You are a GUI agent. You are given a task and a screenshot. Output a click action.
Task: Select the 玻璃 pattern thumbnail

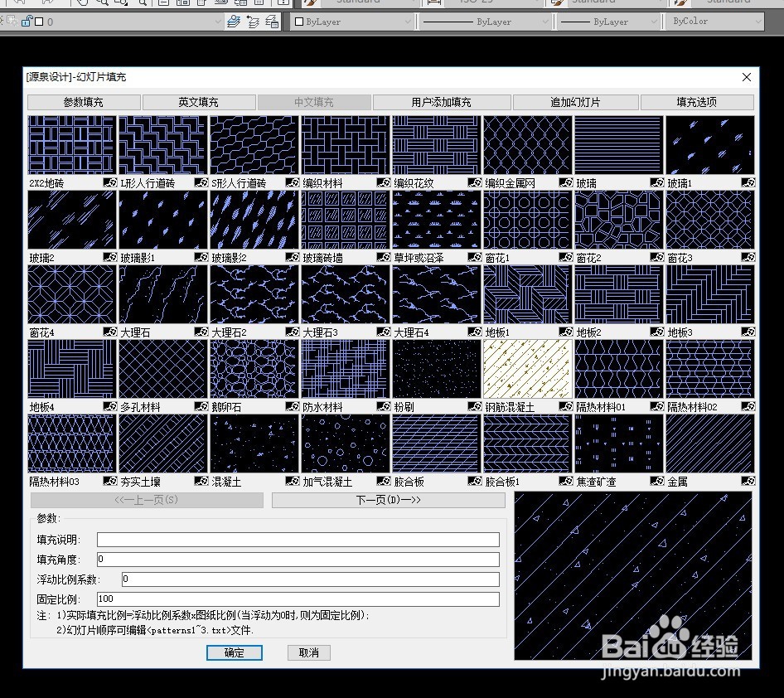tap(619, 145)
